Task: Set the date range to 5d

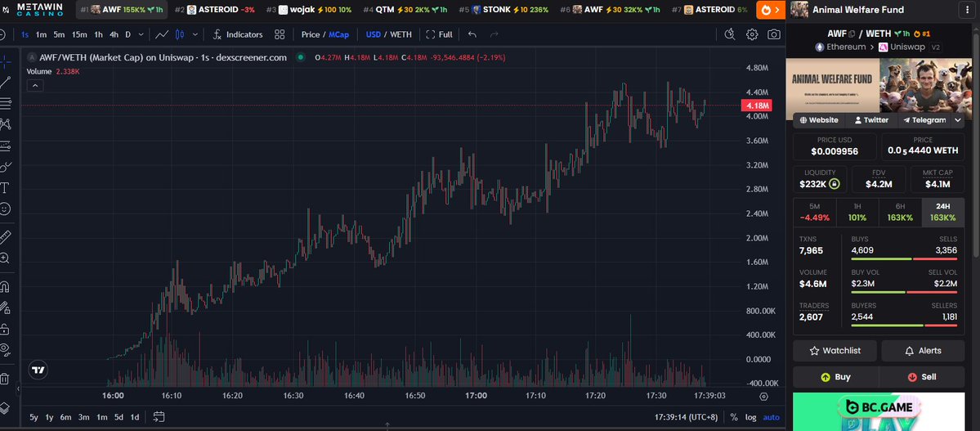Action: (119, 417)
